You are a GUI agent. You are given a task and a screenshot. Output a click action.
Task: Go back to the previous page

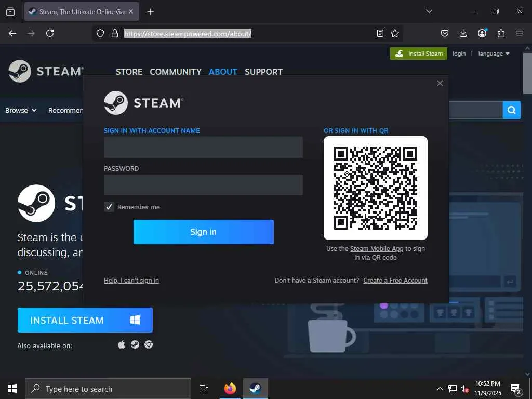[x=12, y=33]
